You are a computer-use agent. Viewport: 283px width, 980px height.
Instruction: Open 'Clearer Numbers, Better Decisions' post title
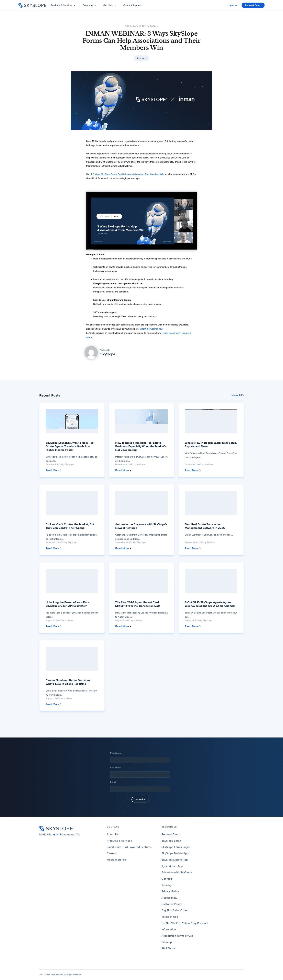[x=68, y=682]
